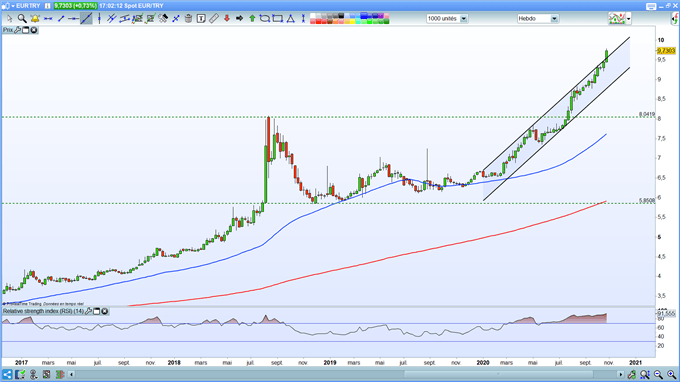Select the arrow cursor tool
This screenshot has width=680, height=382.
(x=9, y=19)
